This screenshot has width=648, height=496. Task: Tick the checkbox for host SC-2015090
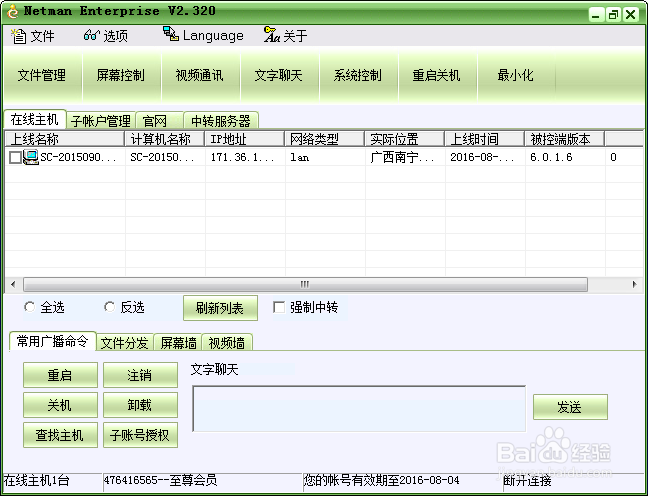(15, 157)
